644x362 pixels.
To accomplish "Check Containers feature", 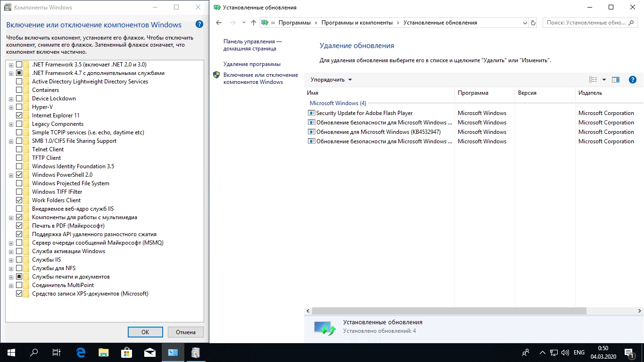I will [x=19, y=90].
